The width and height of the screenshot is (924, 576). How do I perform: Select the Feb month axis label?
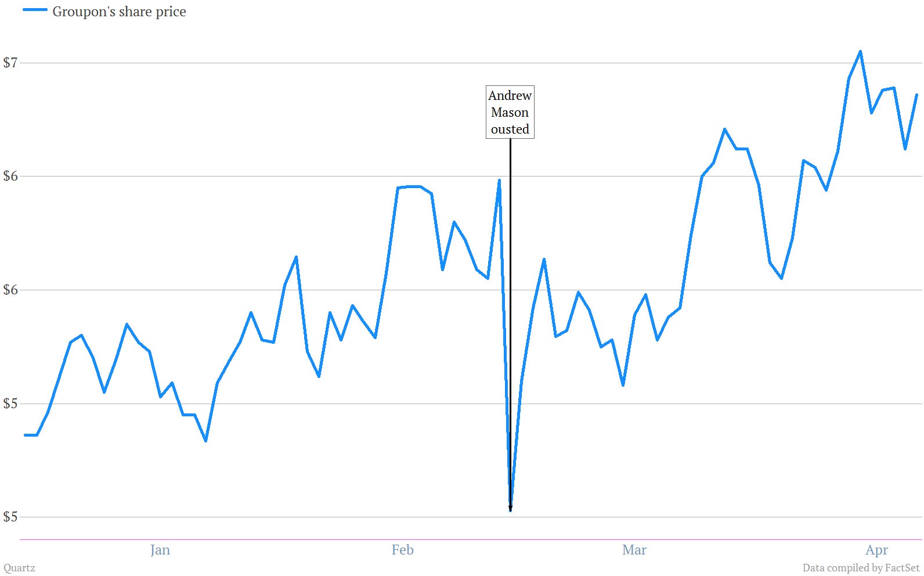tap(402, 550)
